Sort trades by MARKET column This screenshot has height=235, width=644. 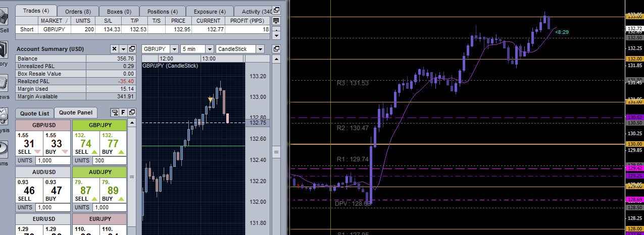[55, 21]
